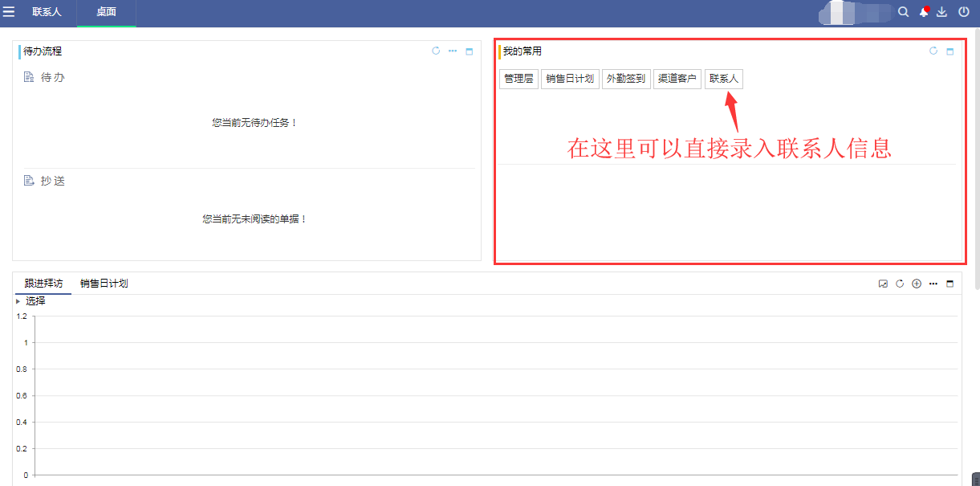This screenshot has width=980, height=486.
Task: Click the power/logout icon
Action: [963, 12]
